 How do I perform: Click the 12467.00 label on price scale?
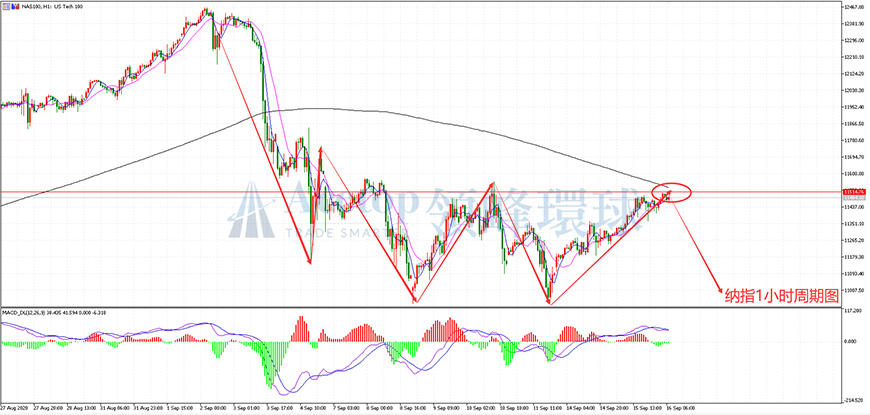tap(852, 7)
